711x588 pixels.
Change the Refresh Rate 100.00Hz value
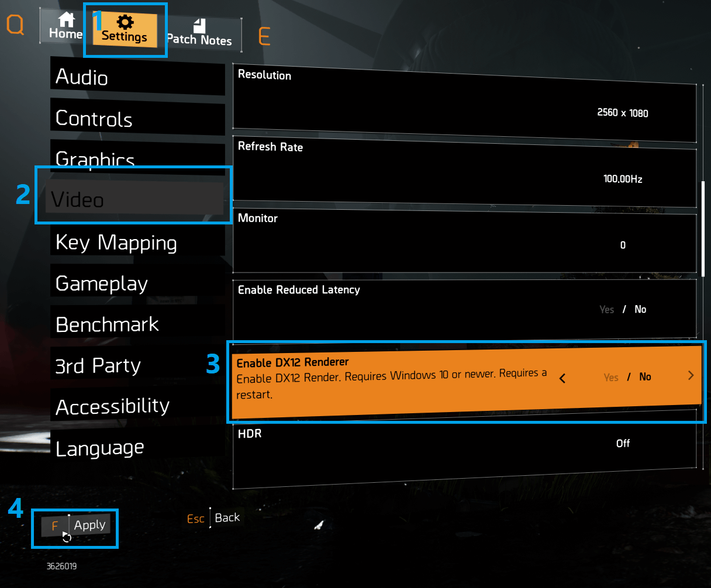tap(623, 179)
